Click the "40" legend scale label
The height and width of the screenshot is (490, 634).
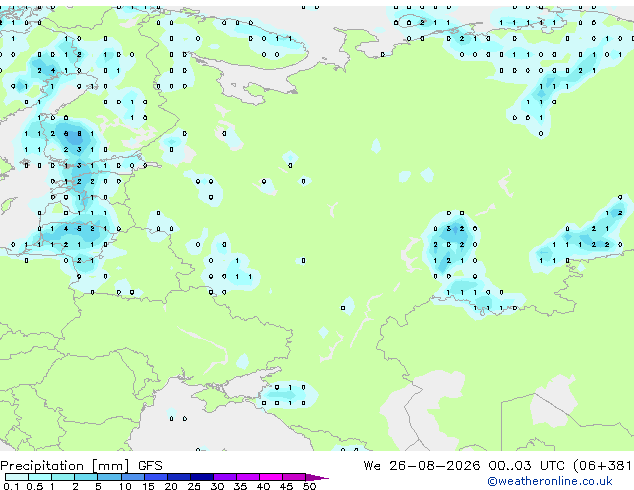click(263, 486)
